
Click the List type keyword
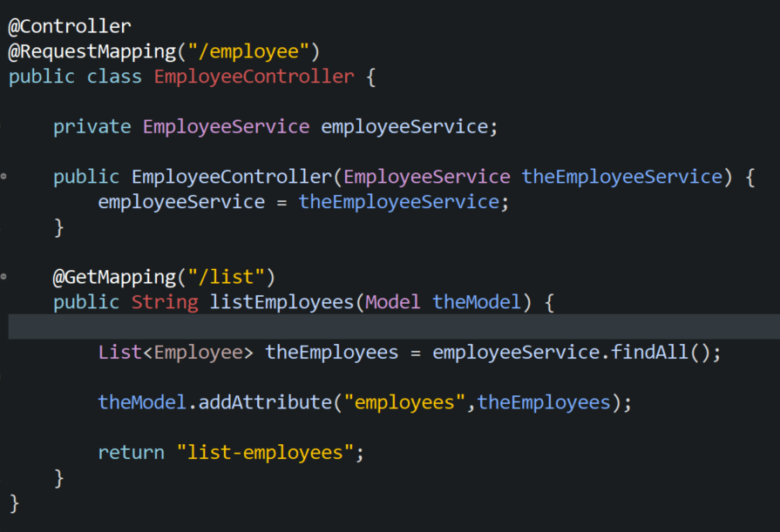120,353
